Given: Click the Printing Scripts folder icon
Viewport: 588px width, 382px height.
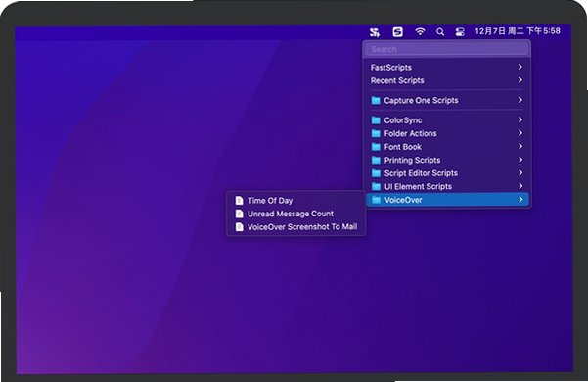Looking at the screenshot, I should (x=376, y=160).
